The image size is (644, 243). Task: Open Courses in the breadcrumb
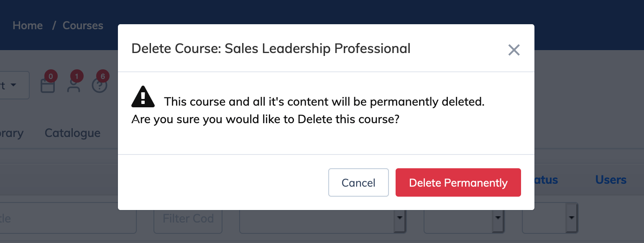[83, 25]
